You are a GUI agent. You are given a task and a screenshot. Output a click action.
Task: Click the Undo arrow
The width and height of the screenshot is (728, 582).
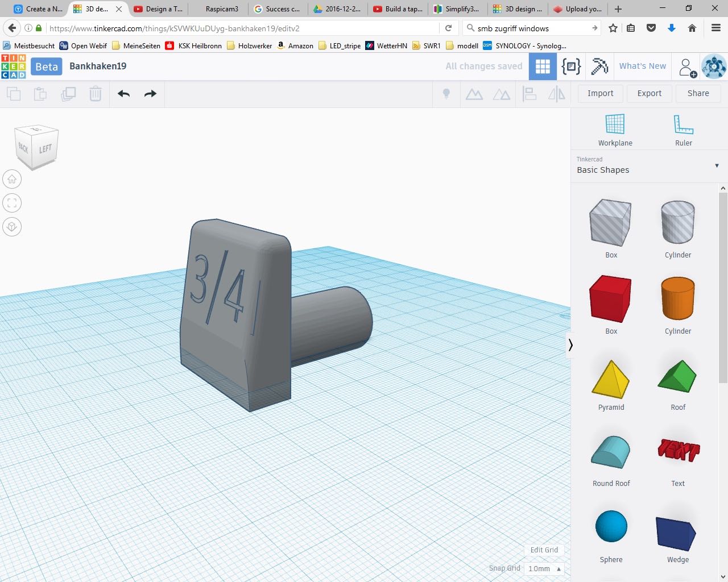click(123, 94)
